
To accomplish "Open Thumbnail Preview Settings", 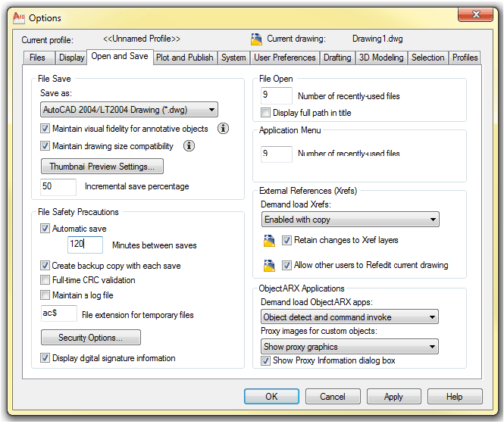I will 102,167.
